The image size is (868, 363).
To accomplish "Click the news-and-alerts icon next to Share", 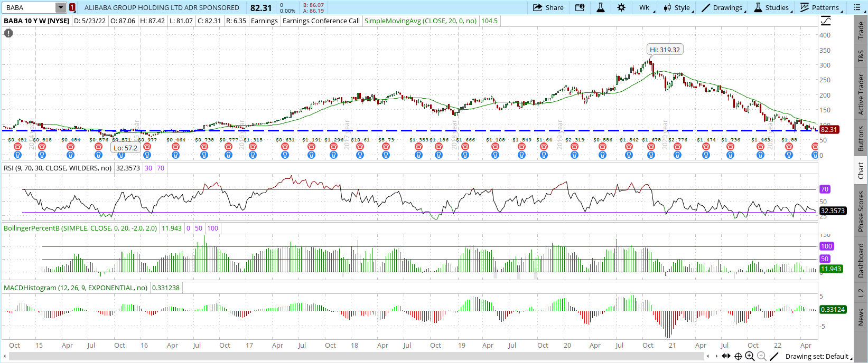I will pos(580,7).
